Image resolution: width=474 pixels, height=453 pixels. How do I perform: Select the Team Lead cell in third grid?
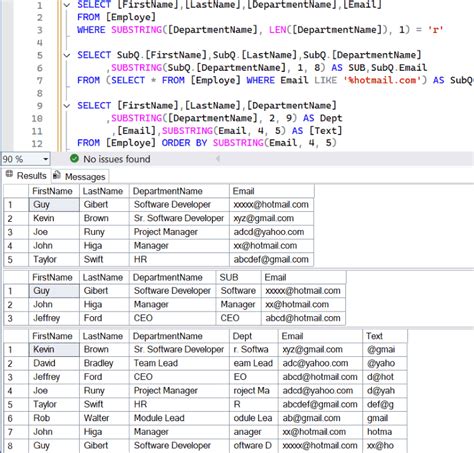179,363
